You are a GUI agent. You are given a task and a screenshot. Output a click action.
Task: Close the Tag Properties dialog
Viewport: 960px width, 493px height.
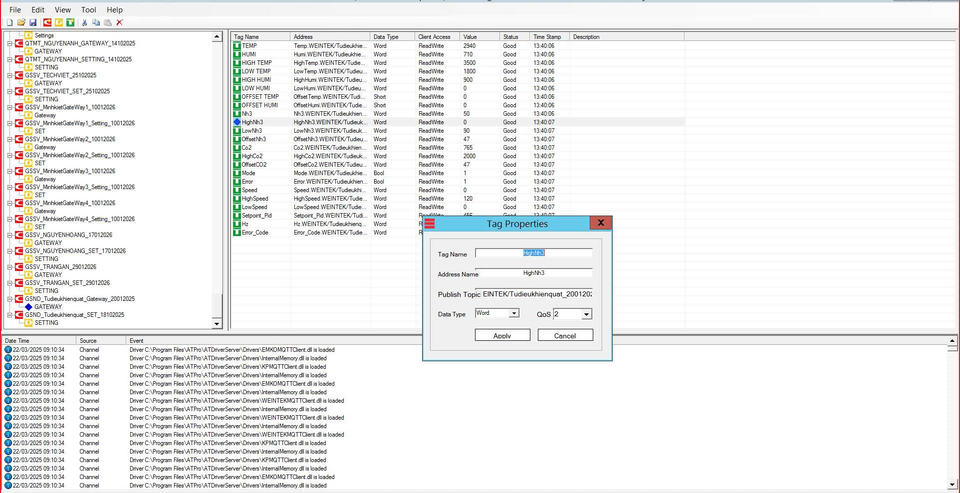[x=600, y=224]
